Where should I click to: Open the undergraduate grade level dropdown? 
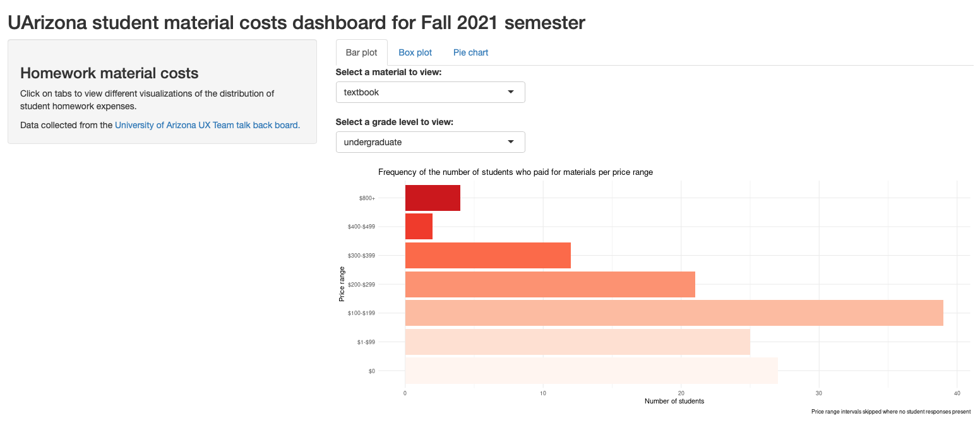(430, 142)
